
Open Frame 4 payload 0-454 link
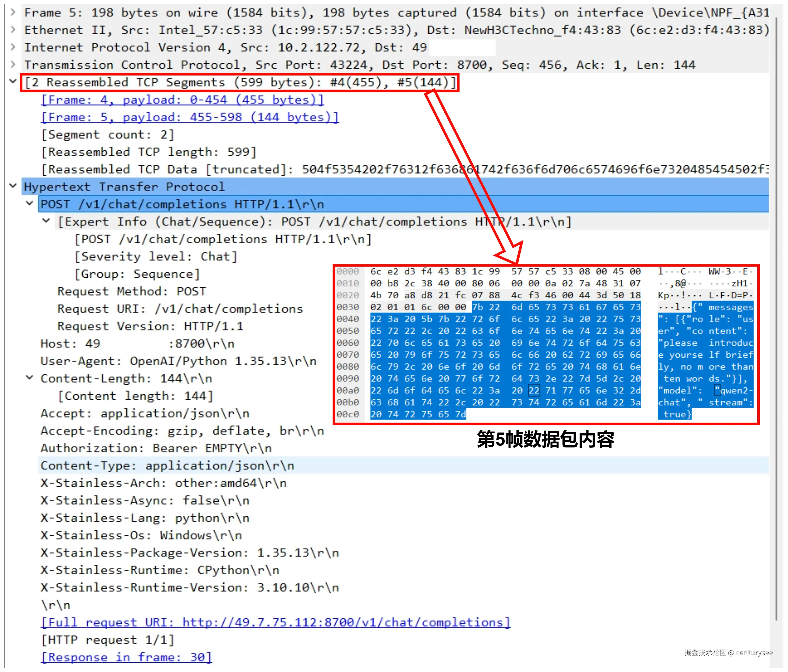182,100
